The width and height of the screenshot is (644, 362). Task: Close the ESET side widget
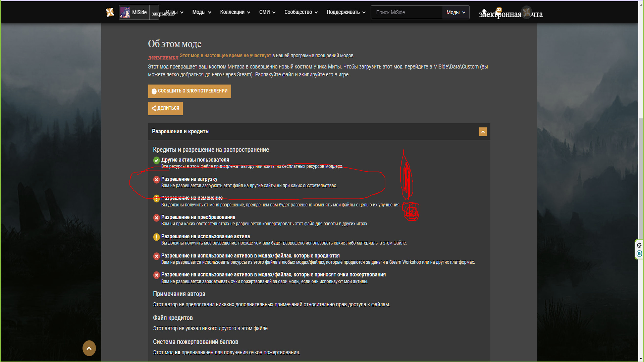[639, 245]
